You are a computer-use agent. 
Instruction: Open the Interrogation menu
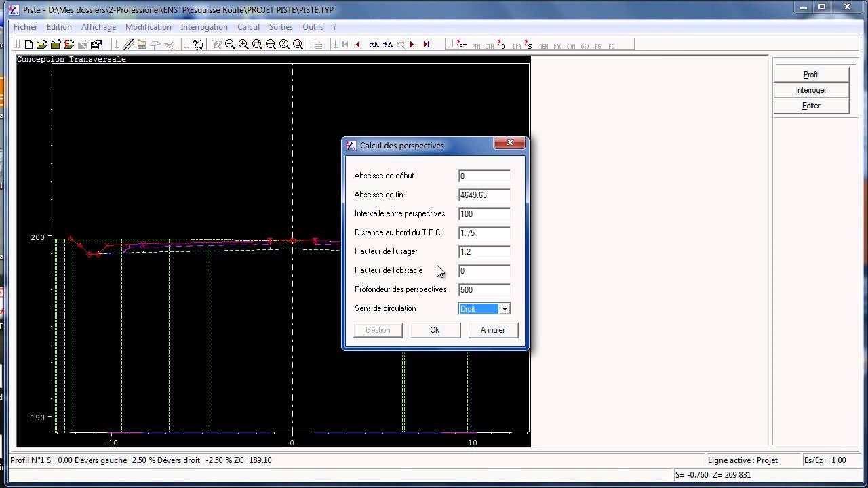coord(204,27)
